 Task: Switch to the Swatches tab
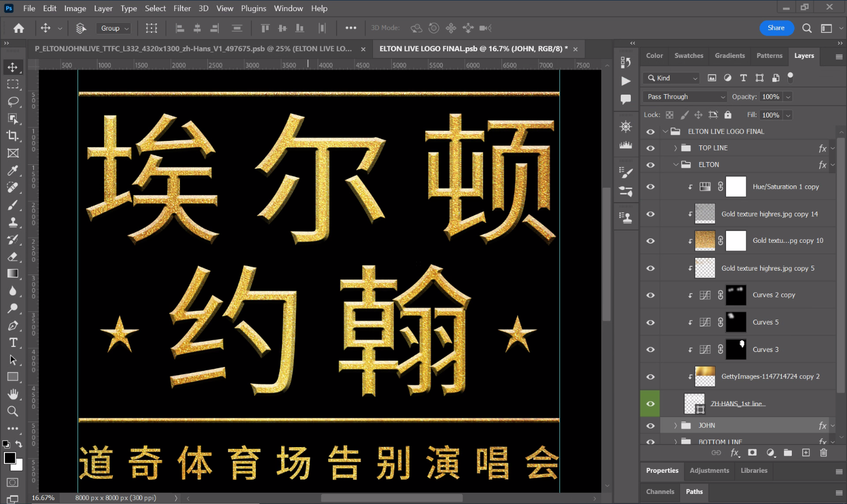pyautogui.click(x=689, y=56)
